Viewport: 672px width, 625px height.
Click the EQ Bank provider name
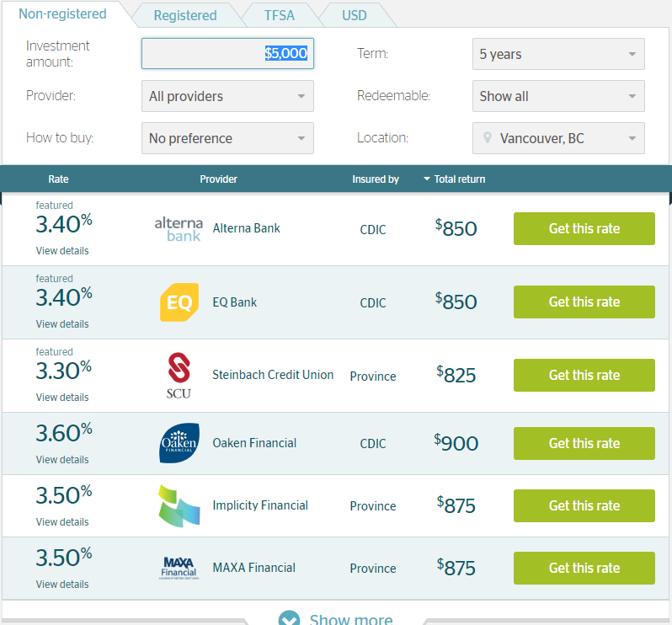coord(234,302)
